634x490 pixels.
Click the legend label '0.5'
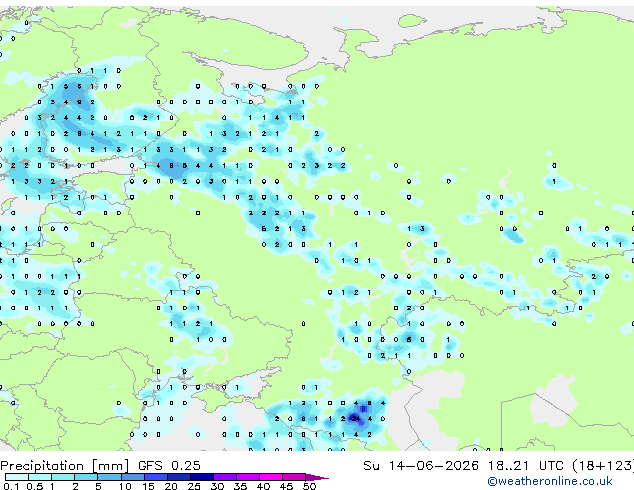pyautogui.click(x=35, y=486)
